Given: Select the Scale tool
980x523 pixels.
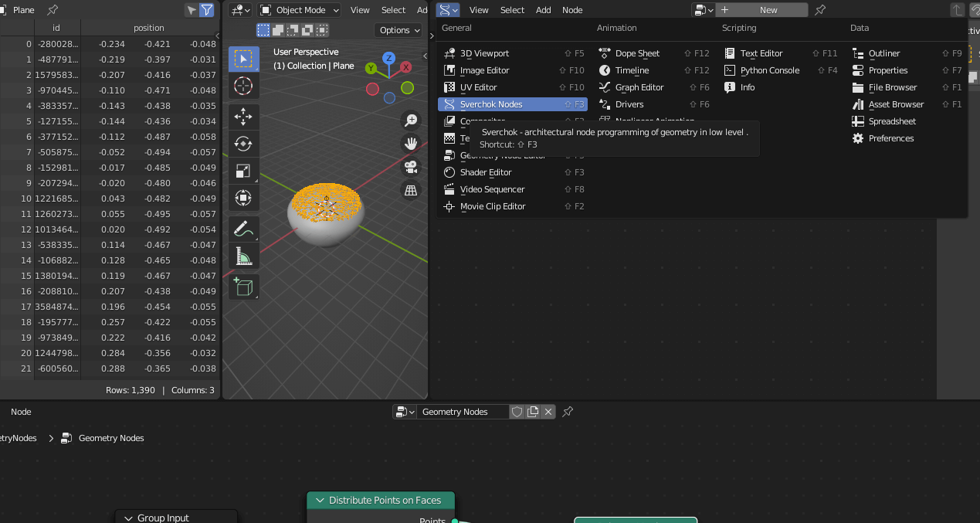Looking at the screenshot, I should pos(243,171).
